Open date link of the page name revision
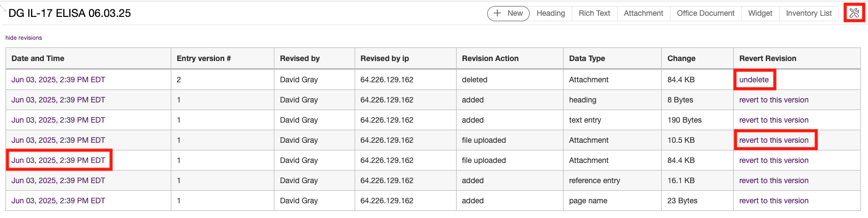This screenshot has width=868, height=218. tap(58, 201)
